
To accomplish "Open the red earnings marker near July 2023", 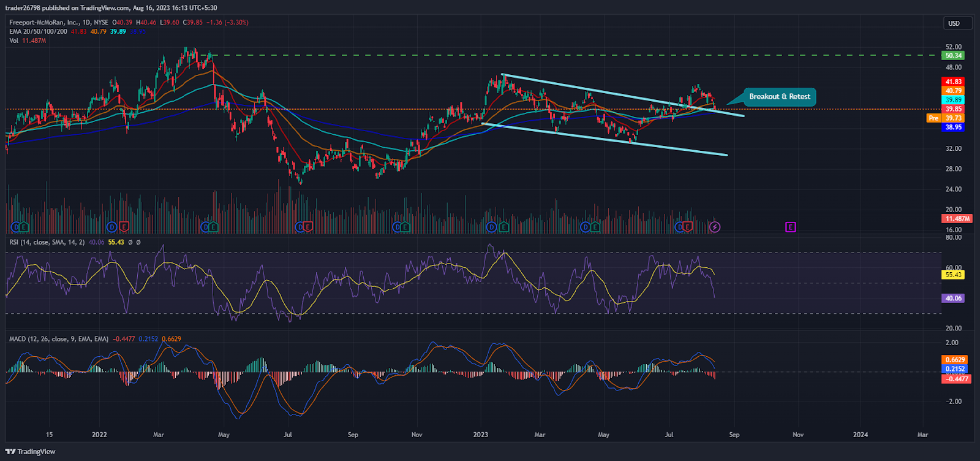I will tap(687, 227).
